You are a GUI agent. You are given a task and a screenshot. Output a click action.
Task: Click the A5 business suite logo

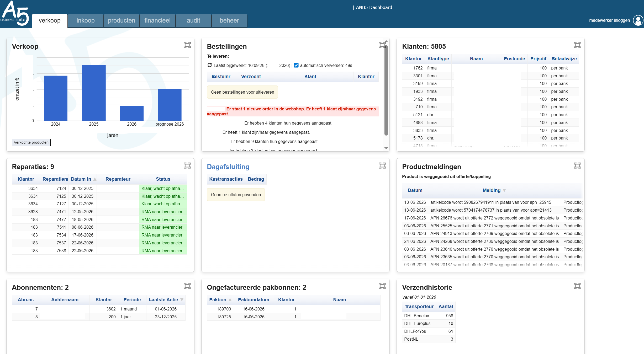(x=15, y=13)
